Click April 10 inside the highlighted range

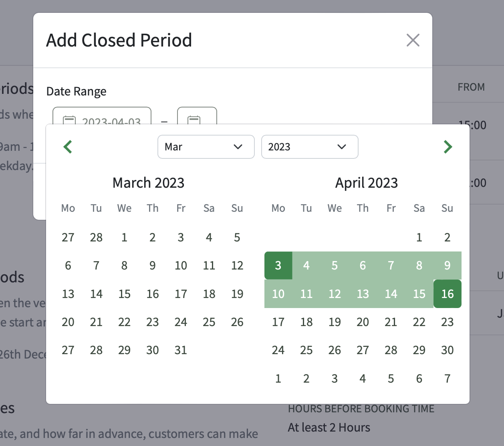[x=278, y=294]
